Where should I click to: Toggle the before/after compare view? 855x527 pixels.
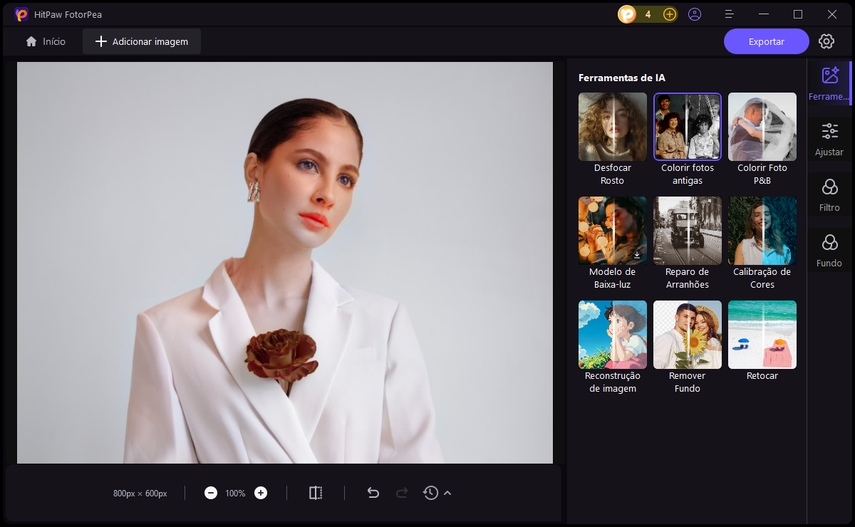click(x=315, y=493)
